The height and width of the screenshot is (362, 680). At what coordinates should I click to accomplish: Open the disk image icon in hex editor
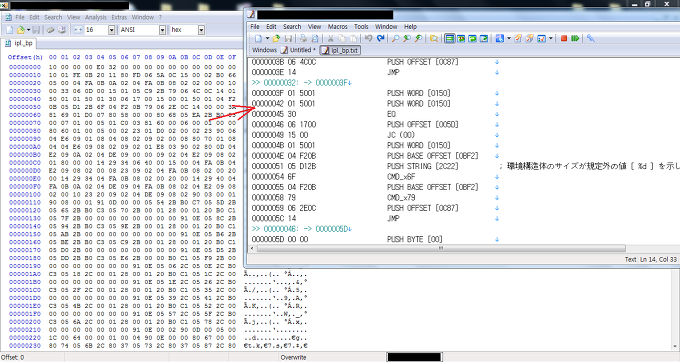[62, 30]
